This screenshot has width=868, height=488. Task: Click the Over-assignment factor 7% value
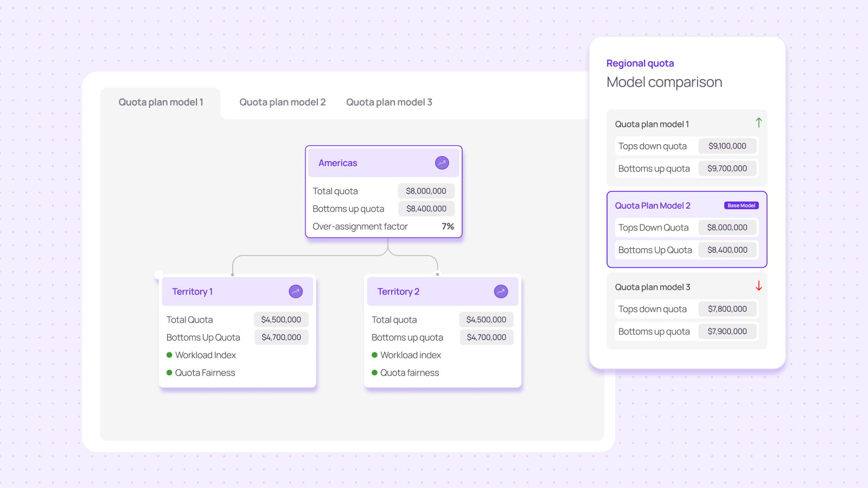tap(448, 227)
